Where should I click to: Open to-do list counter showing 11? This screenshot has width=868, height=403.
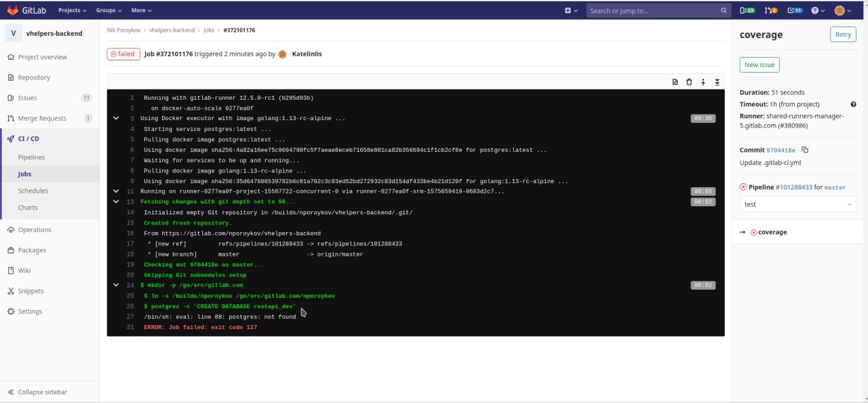click(x=795, y=10)
